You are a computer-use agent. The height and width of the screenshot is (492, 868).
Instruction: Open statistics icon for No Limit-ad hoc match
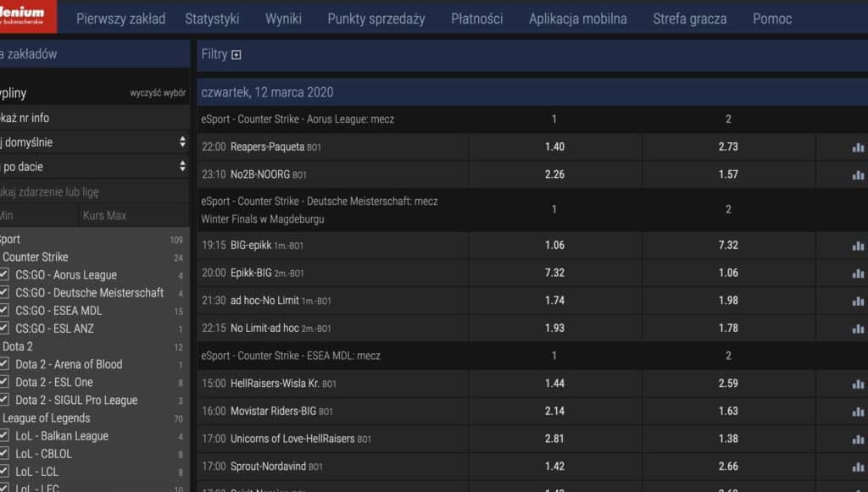click(x=858, y=329)
